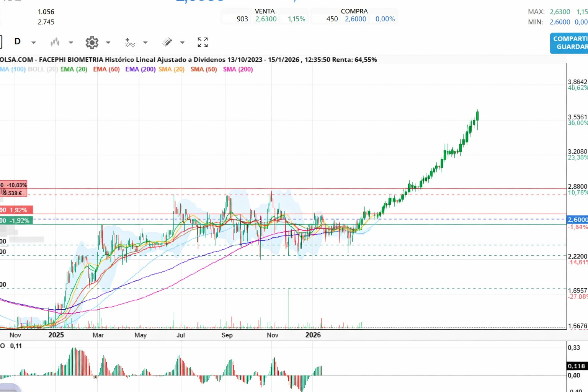
Task: Open the chart type dropdown arrow
Action: (x=71, y=42)
